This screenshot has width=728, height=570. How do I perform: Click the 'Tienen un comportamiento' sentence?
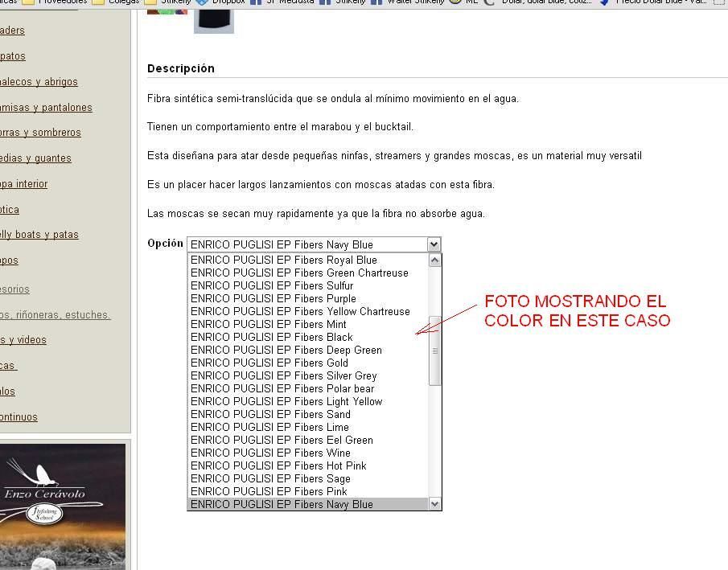point(280,127)
